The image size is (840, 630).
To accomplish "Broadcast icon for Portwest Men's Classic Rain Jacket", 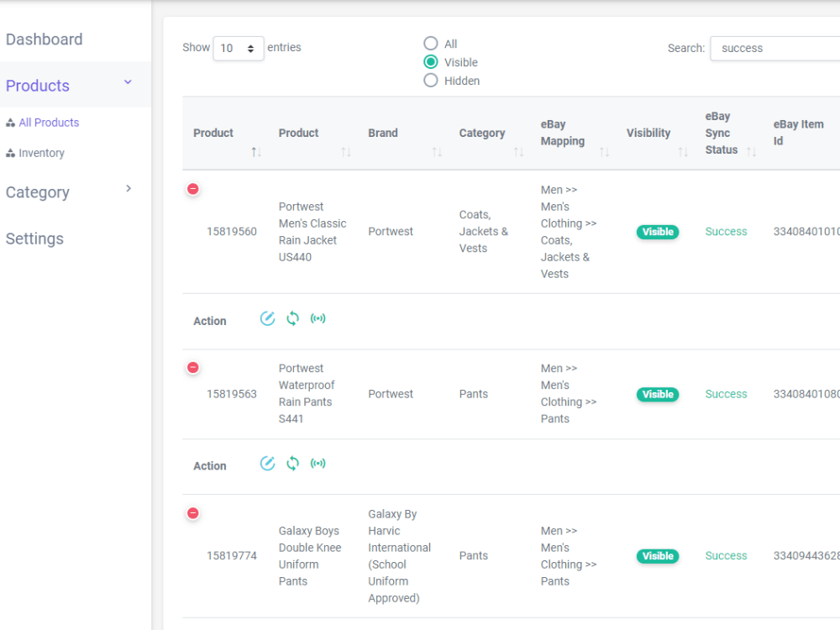I will coord(318,318).
